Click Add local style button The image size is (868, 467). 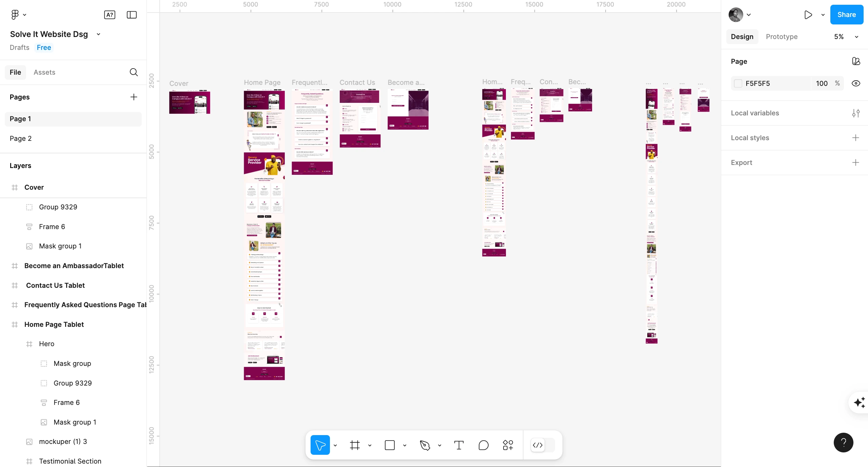(856, 137)
